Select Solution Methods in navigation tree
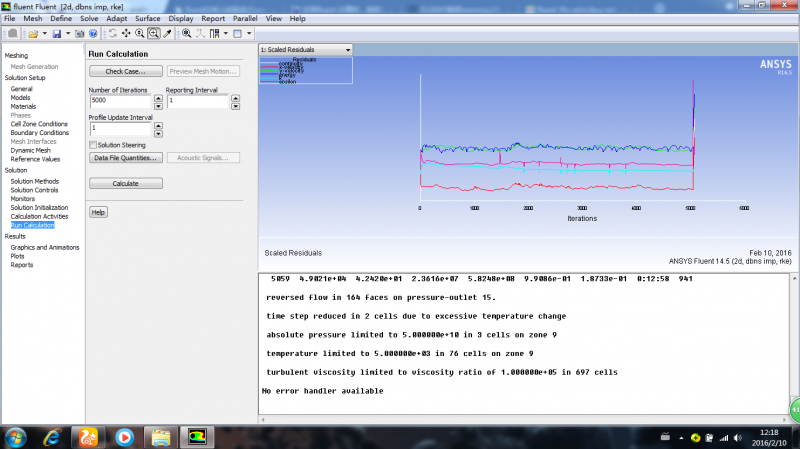This screenshot has height=449, width=800. [35, 181]
